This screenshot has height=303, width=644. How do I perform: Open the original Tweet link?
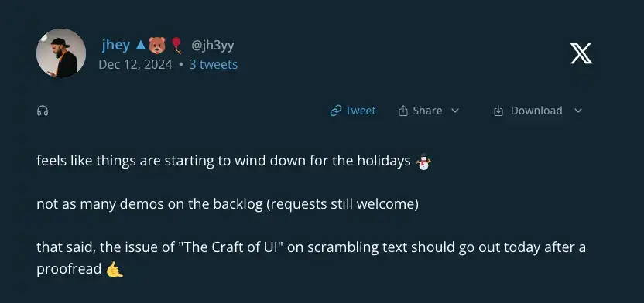(353, 111)
